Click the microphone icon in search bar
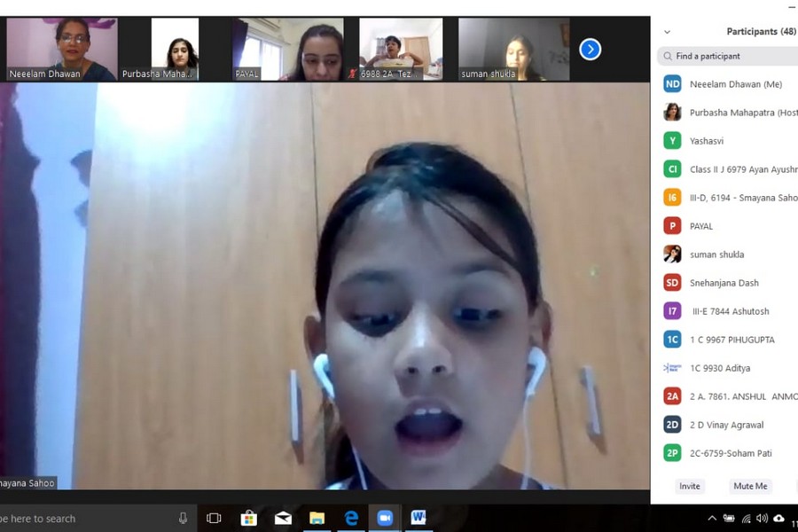Image resolution: width=798 pixels, height=532 pixels. pos(183,518)
